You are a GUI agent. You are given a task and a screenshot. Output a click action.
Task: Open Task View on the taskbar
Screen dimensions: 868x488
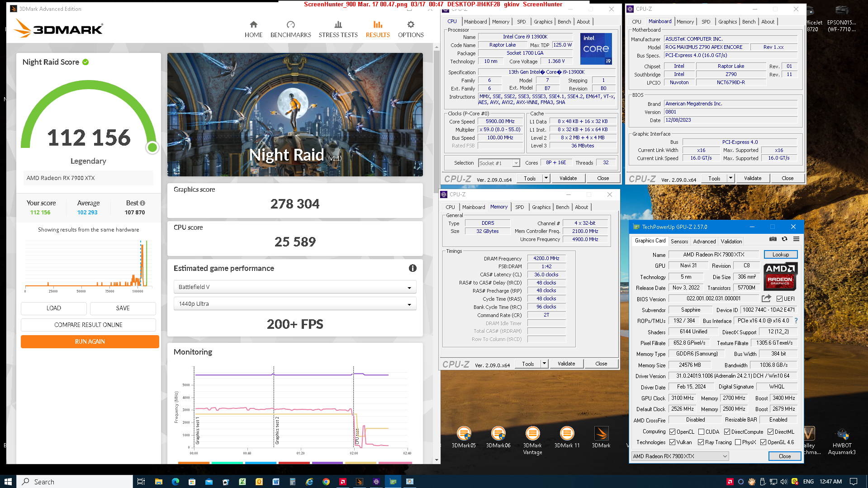141,482
